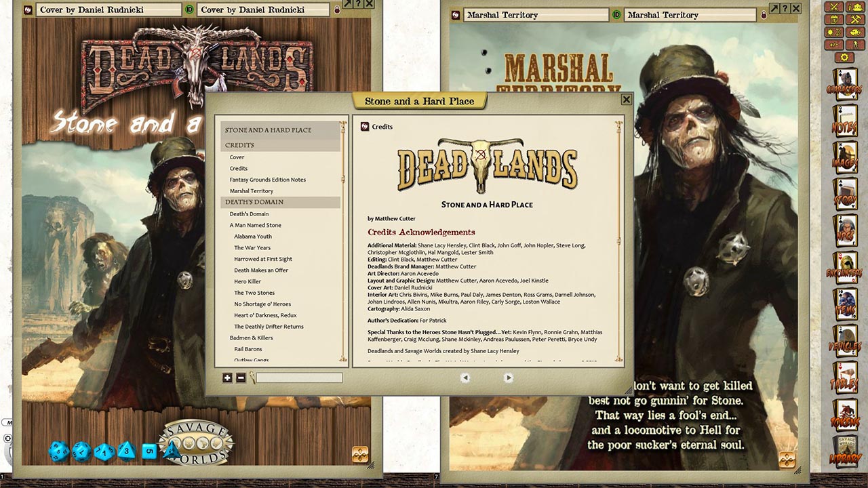Click the help button on Marshal Territory window
868x488 pixels.
point(785,9)
